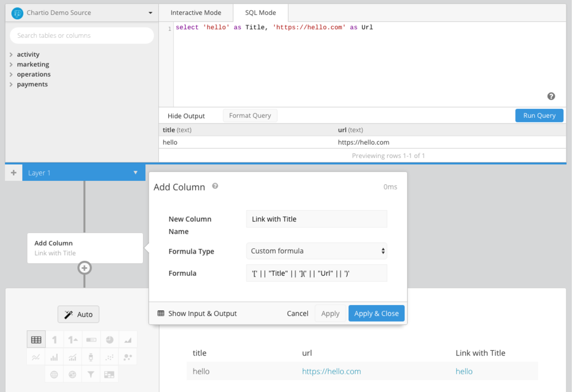Click Previewing rows 1-1 of 1 text
Image resolution: width=572 pixels, height=392 pixels.
pos(388,156)
